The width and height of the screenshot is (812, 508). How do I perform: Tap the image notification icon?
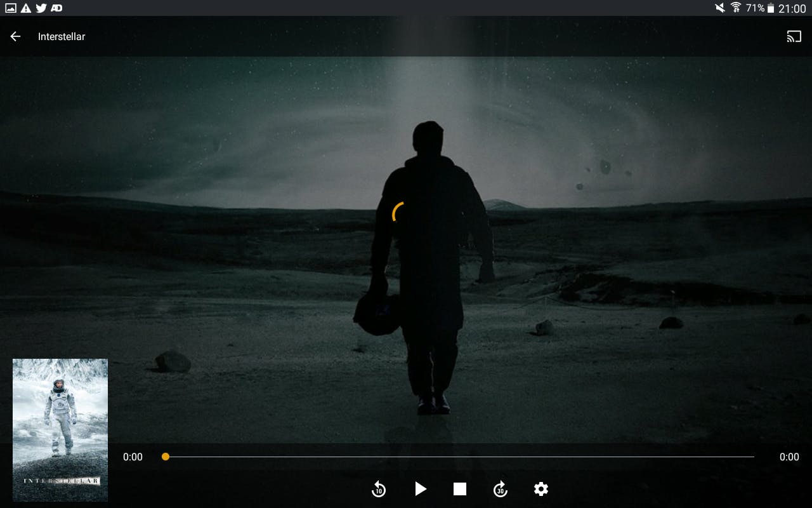click(11, 8)
